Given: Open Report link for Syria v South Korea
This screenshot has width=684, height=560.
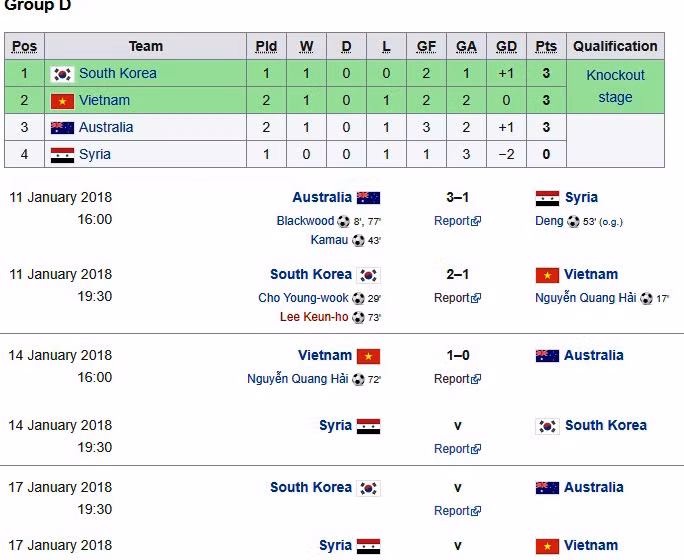Looking at the screenshot, I should (x=452, y=449).
